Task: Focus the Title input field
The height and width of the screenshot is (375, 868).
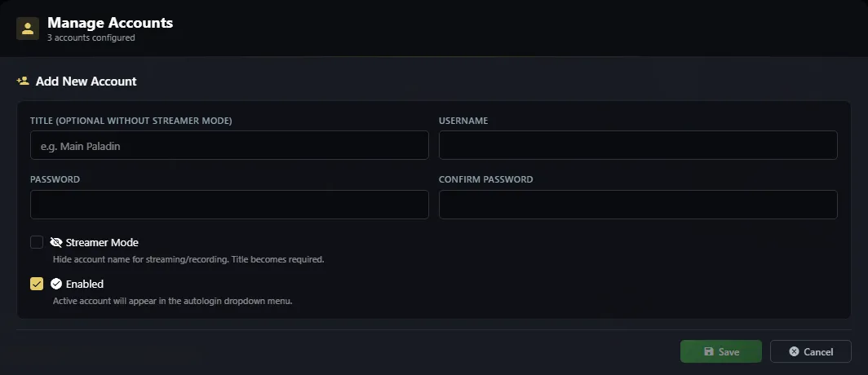Action: 229,145
